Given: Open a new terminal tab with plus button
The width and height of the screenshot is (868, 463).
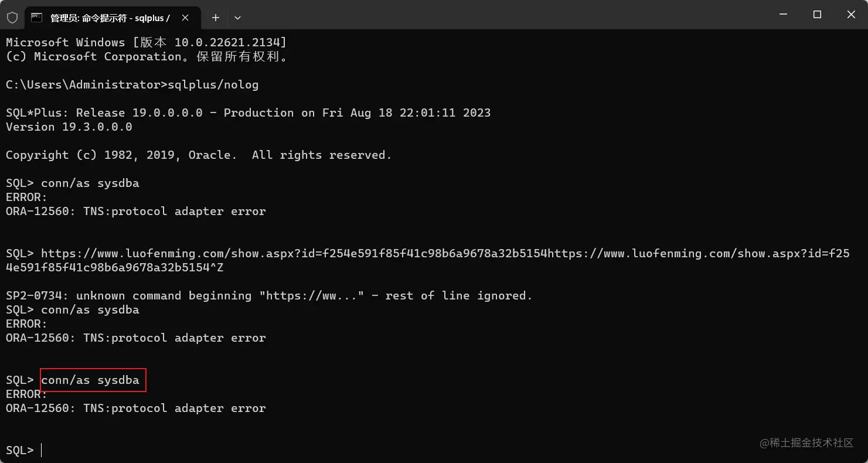Looking at the screenshot, I should [216, 18].
